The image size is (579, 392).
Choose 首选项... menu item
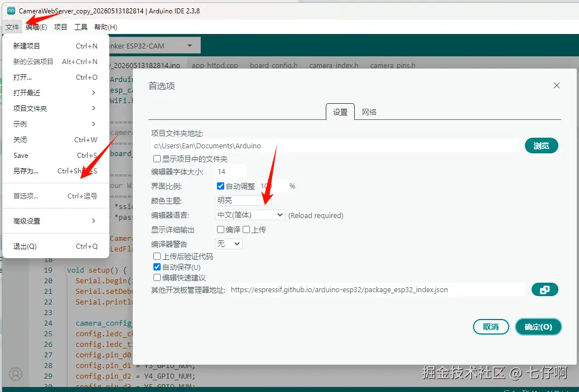[55, 196]
